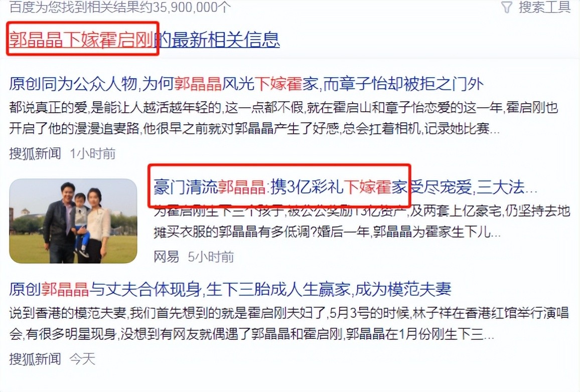Click the 5小时前 timestamp
This screenshot has width=580, height=392.
click(x=211, y=257)
